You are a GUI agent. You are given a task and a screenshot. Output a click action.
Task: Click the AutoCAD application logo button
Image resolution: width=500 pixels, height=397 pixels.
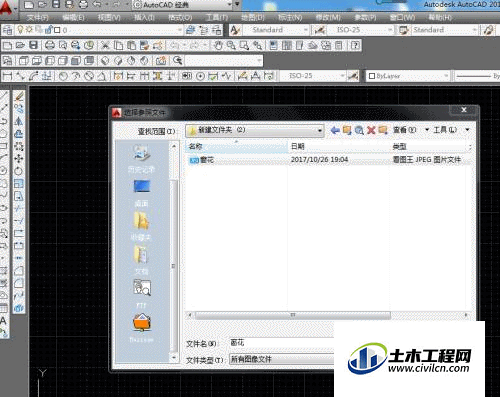pyautogui.click(x=6, y=7)
